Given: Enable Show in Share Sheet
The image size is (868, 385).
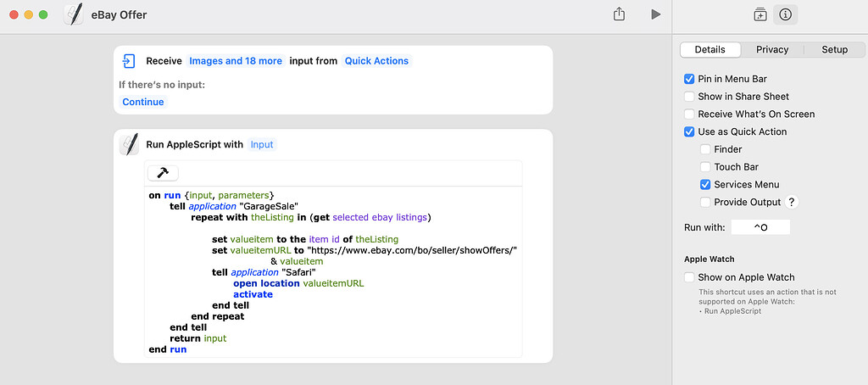Looking at the screenshot, I should tap(689, 97).
